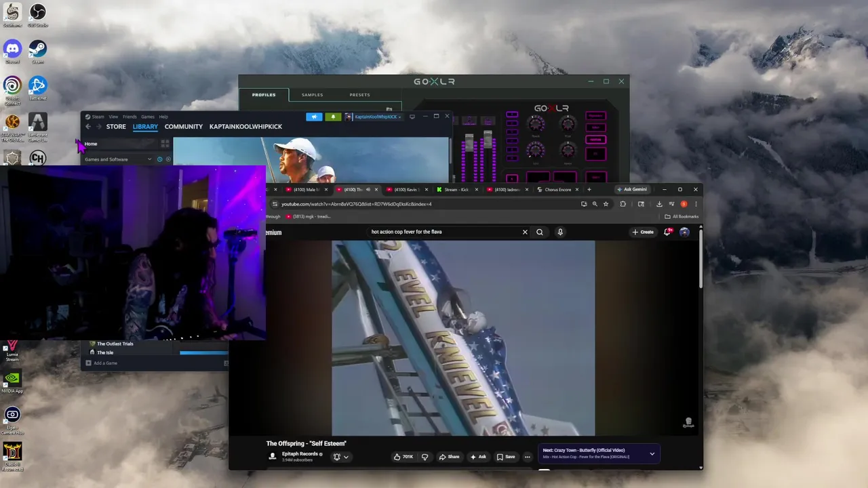This screenshot has height=488, width=868.
Task: Open the Discord desktop icon
Action: click(12, 52)
